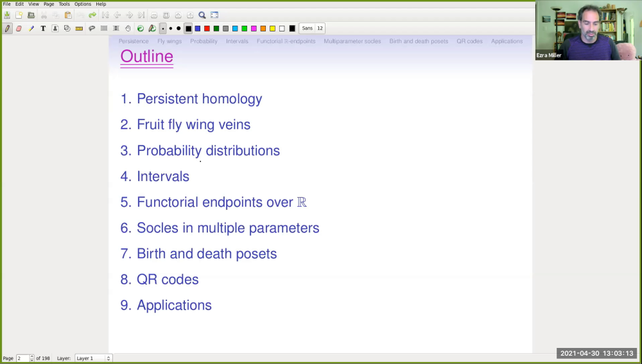Image resolution: width=642 pixels, height=364 pixels.
Task: Select the Hand tool
Action: [128, 28]
